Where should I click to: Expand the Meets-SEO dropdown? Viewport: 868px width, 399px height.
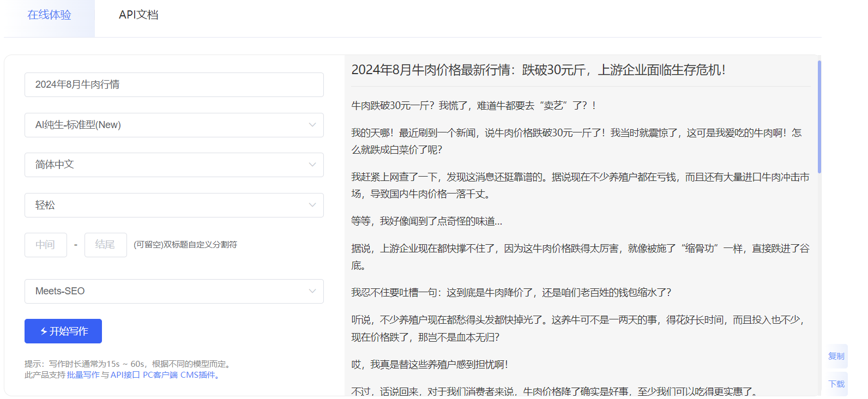tap(174, 291)
